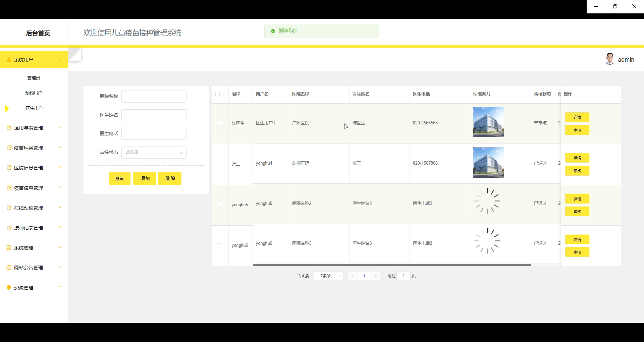Click 审核 for yonghu6 row

[577, 252]
